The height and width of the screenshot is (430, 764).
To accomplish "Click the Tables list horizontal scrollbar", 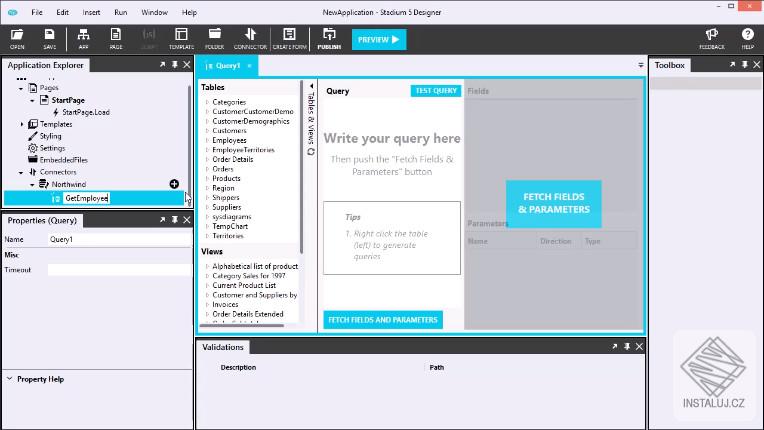I will click(x=242, y=325).
